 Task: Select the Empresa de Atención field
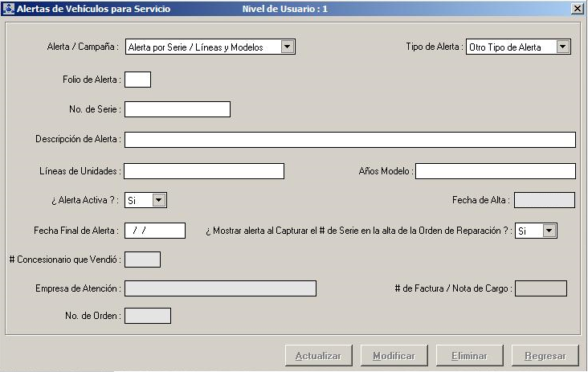[x=220, y=288]
